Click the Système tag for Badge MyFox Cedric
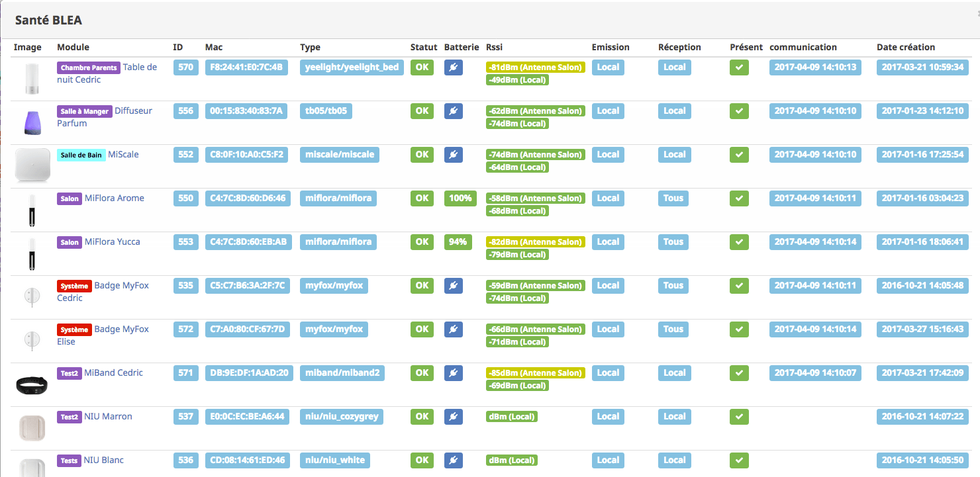980x477 pixels. [74, 286]
